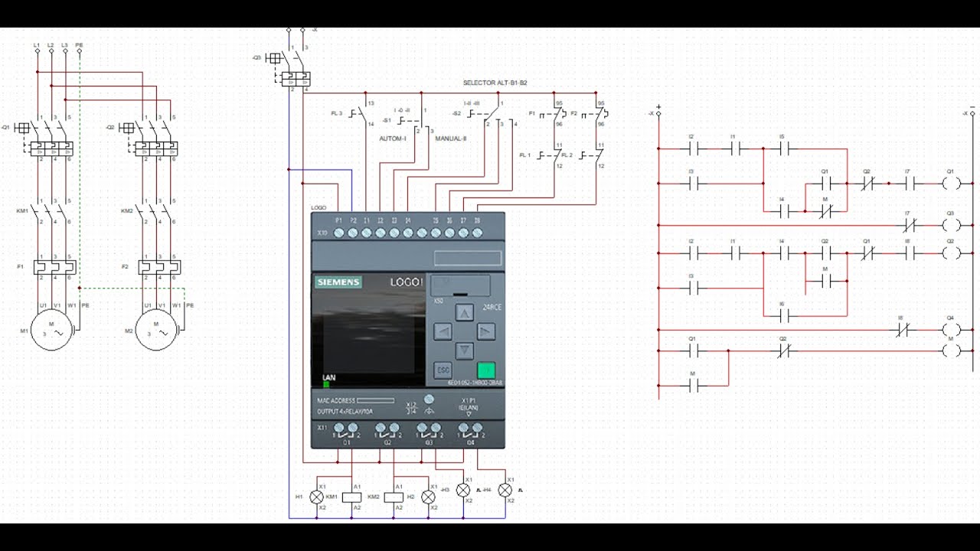Screen dimensions: 980x551
Task: Select the Q2 output coil in the ladder diagram
Action: [x=950, y=253]
